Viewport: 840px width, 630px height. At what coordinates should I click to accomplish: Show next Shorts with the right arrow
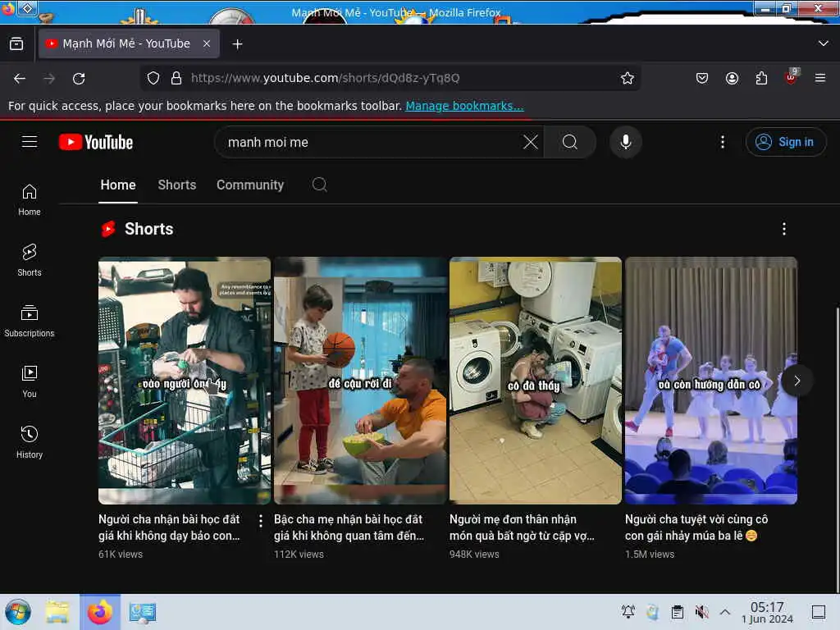point(797,381)
